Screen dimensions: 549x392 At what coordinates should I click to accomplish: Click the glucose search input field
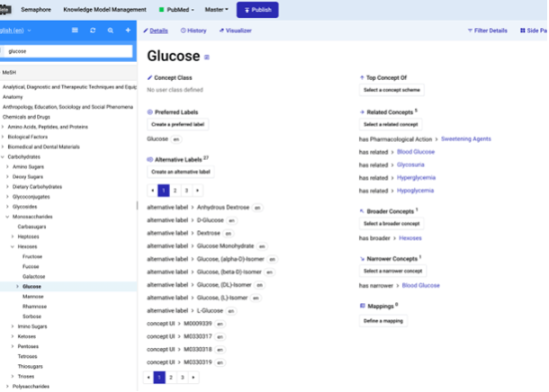point(68,51)
